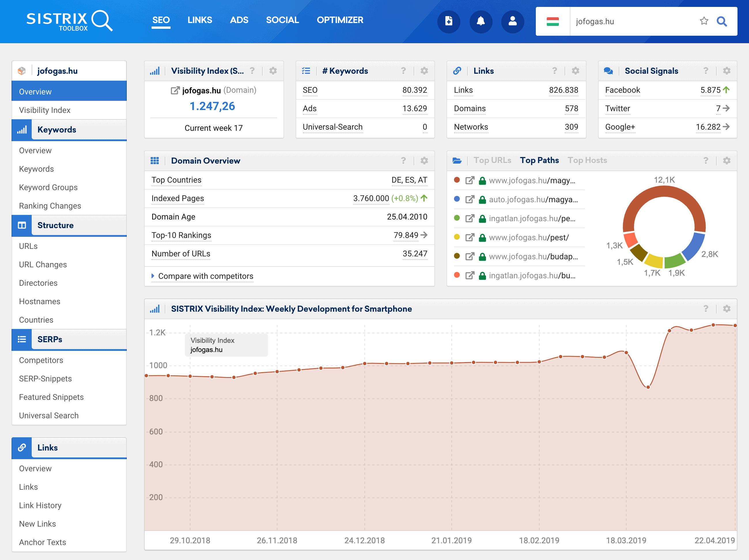Click the search magnifier icon
The height and width of the screenshot is (560, 749).
[722, 21]
